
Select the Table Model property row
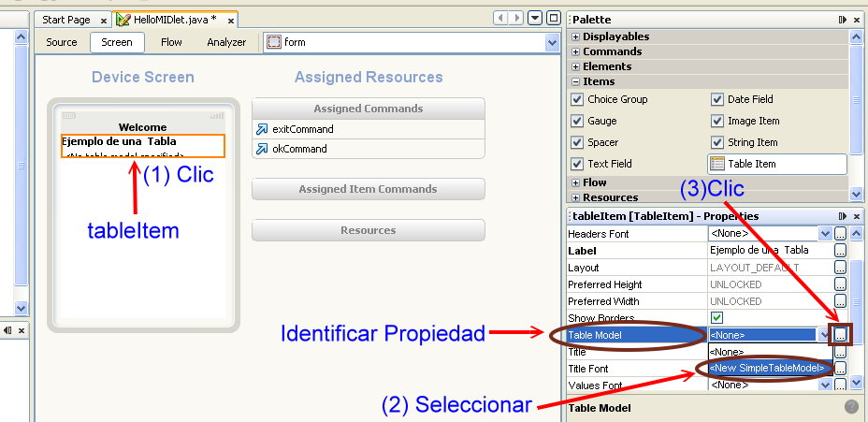[x=637, y=335]
